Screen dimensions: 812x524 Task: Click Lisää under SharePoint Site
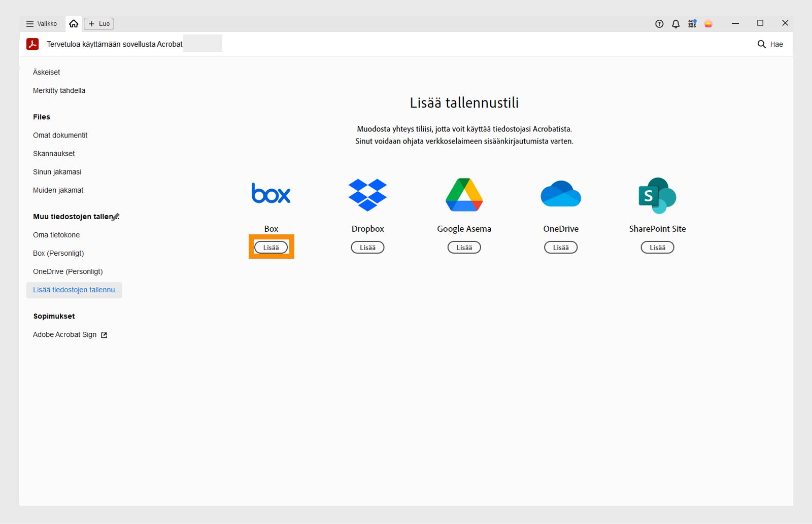click(x=658, y=248)
